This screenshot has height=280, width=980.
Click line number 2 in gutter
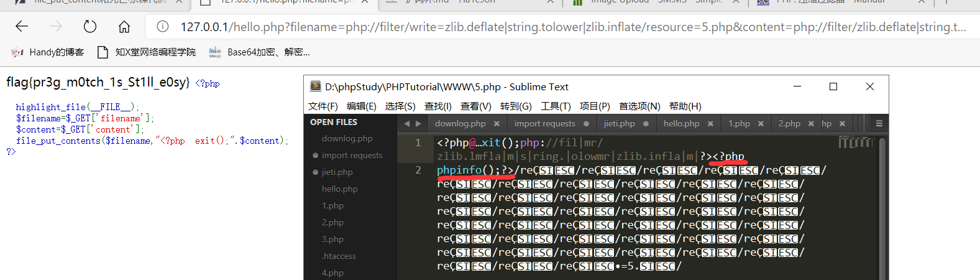point(418,170)
